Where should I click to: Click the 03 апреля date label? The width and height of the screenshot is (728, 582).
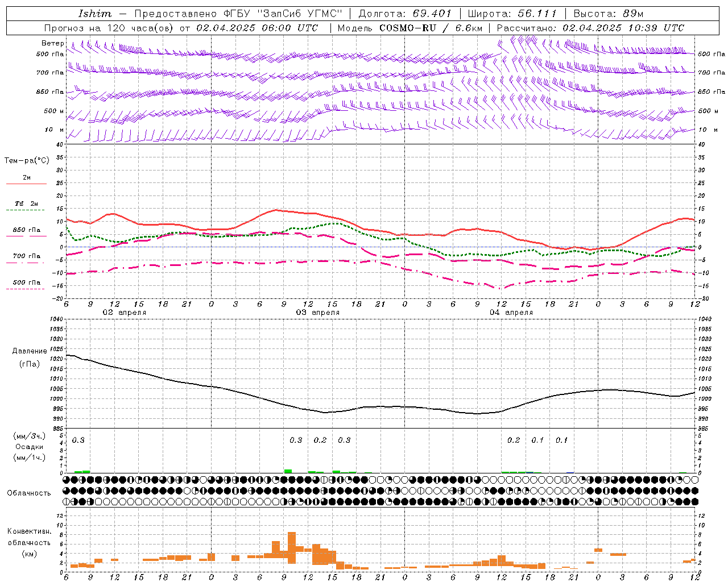click(317, 313)
